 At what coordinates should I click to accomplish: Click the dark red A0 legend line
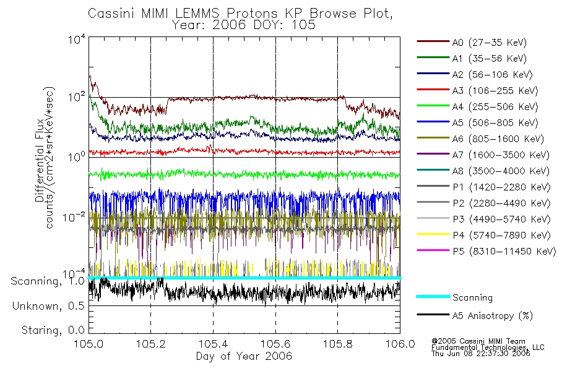coord(433,41)
